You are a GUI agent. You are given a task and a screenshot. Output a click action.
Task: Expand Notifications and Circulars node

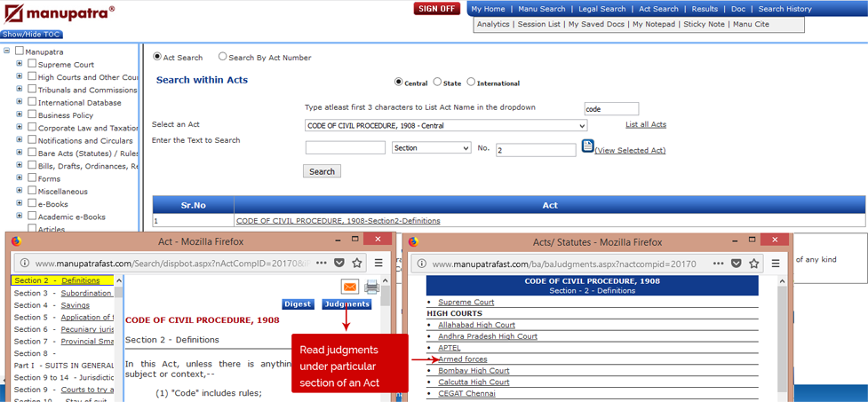click(20, 139)
